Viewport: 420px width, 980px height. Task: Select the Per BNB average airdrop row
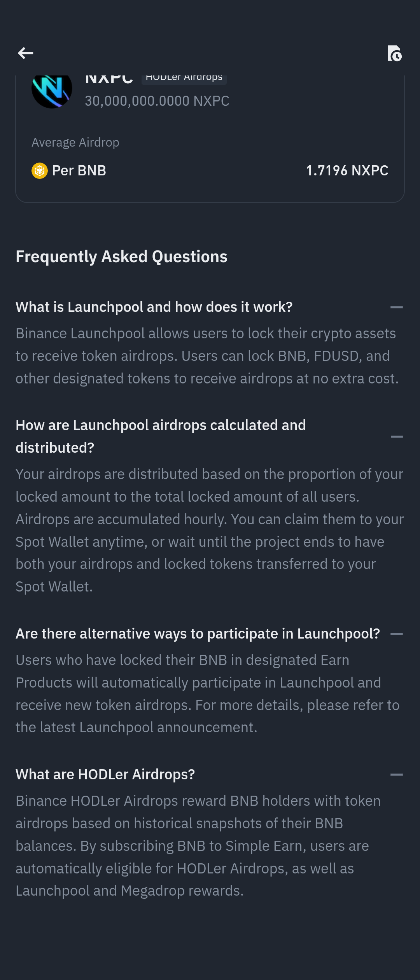pyautogui.click(x=210, y=171)
